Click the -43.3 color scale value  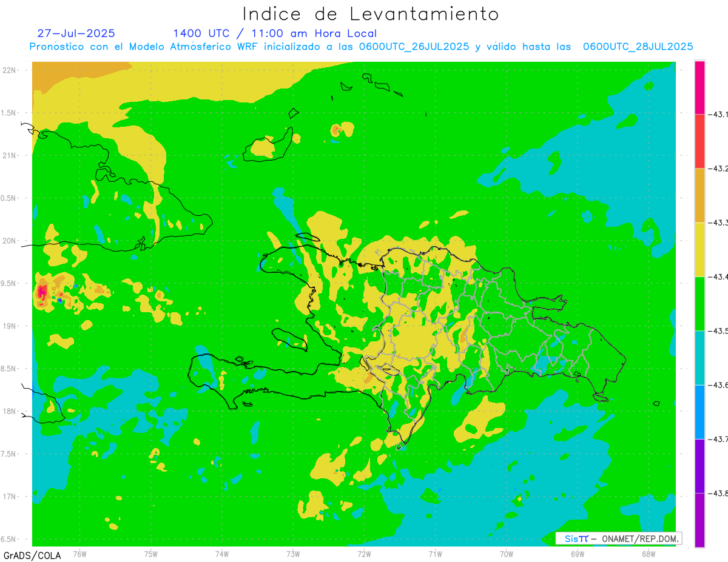coord(718,222)
